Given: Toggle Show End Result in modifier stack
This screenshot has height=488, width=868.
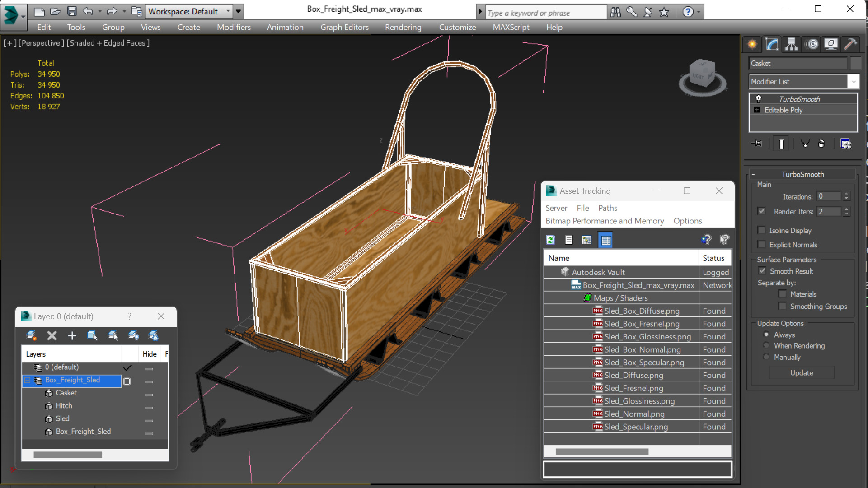Looking at the screenshot, I should tap(781, 144).
